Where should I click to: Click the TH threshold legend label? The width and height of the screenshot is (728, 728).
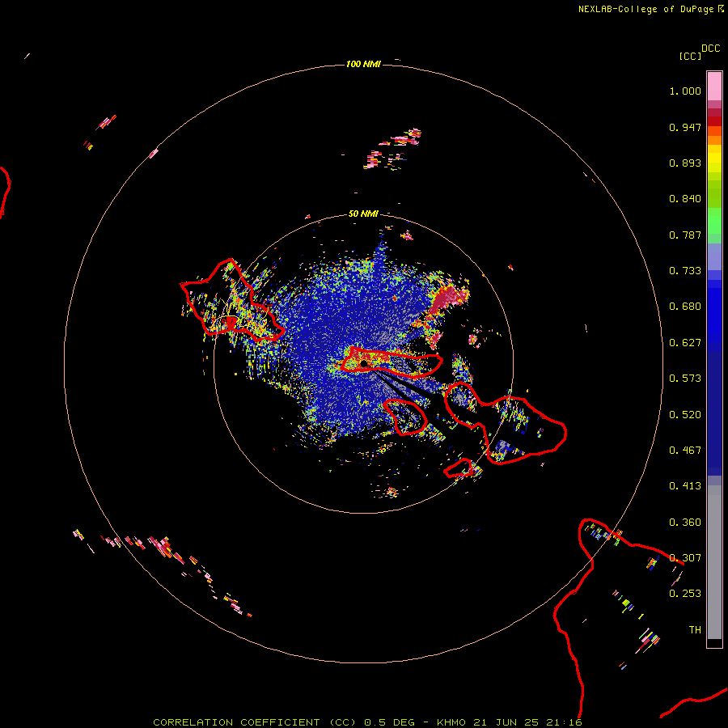(x=695, y=630)
